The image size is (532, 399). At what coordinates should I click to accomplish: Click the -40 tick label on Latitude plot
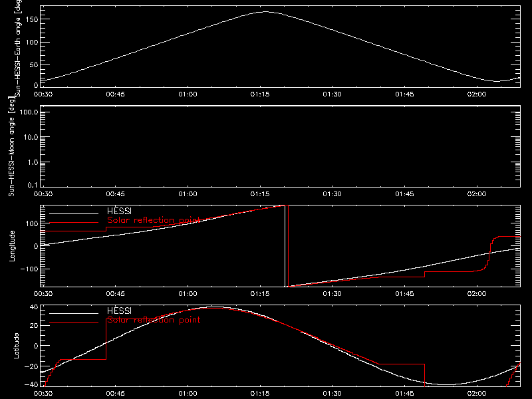point(31,385)
